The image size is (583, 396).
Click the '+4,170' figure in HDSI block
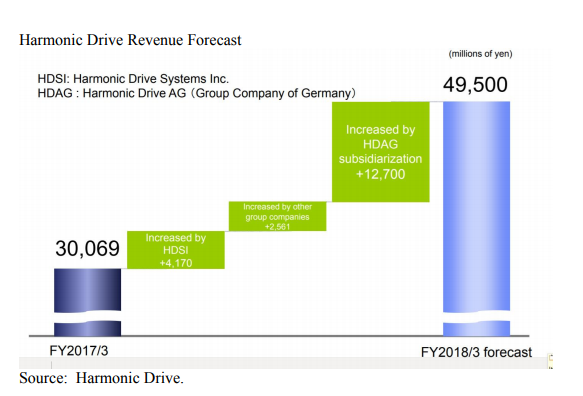coord(176,263)
